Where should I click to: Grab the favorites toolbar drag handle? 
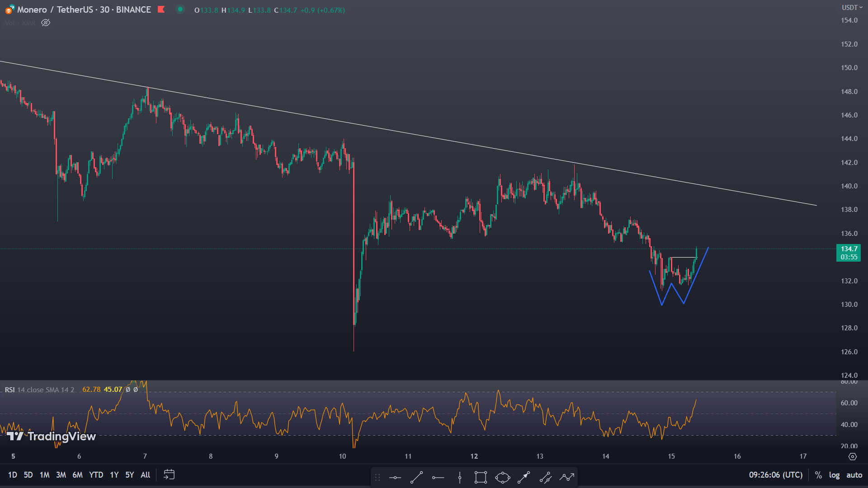pos(377,477)
